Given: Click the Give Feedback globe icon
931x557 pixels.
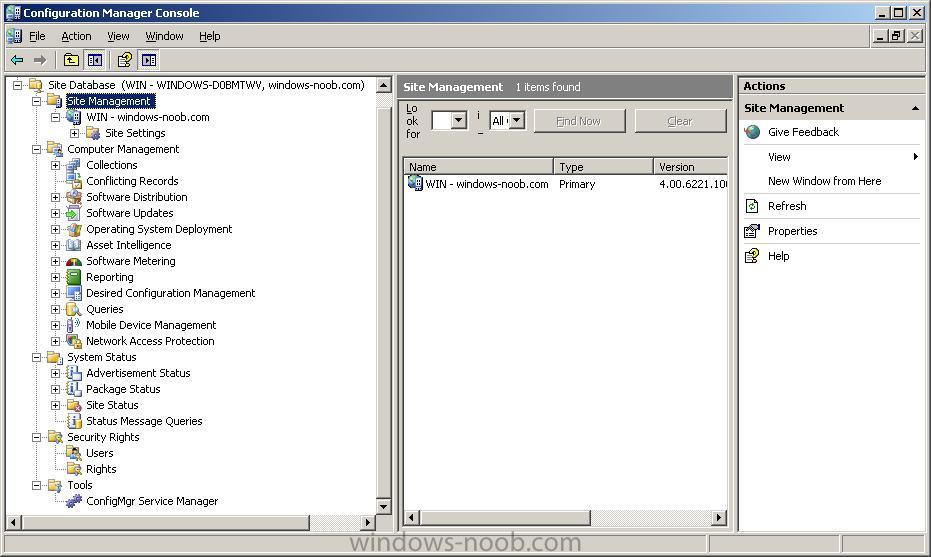Looking at the screenshot, I should (x=752, y=132).
